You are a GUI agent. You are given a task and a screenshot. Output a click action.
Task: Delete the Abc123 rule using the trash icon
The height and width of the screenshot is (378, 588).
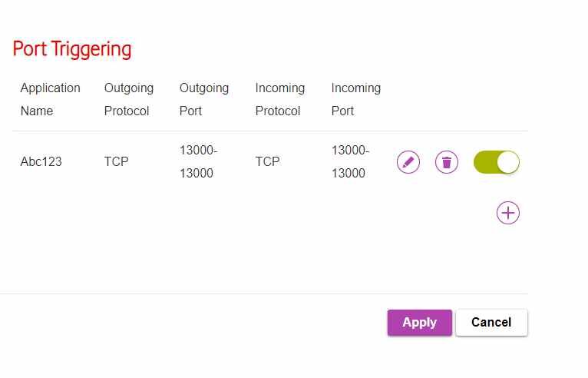point(446,162)
